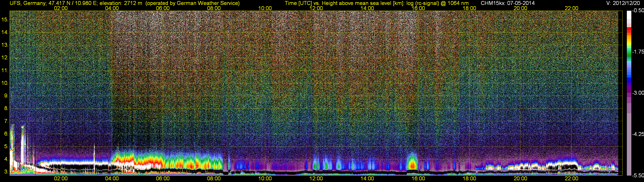Select the "4." km height axis label
The height and width of the screenshot is (182, 644).
(x=6, y=159)
